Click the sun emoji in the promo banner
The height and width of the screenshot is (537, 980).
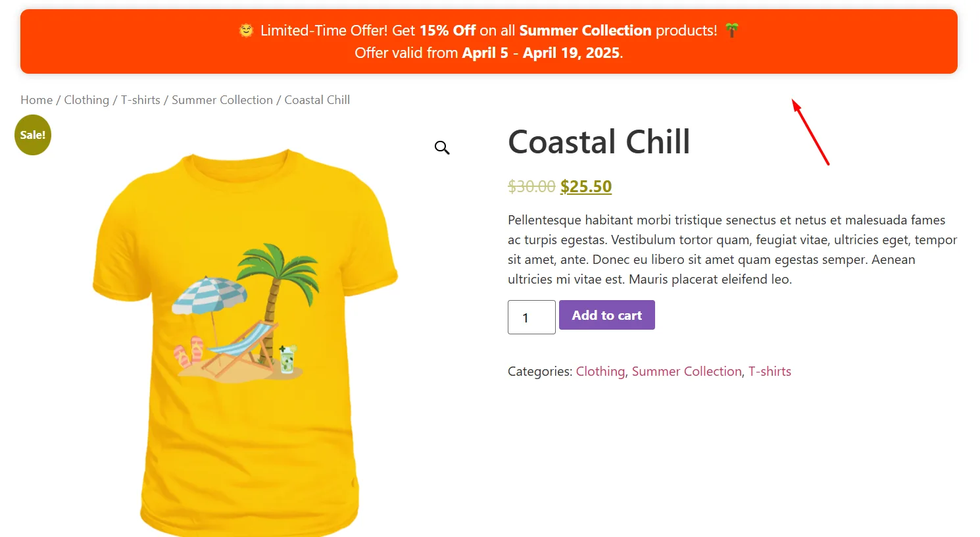pos(246,30)
